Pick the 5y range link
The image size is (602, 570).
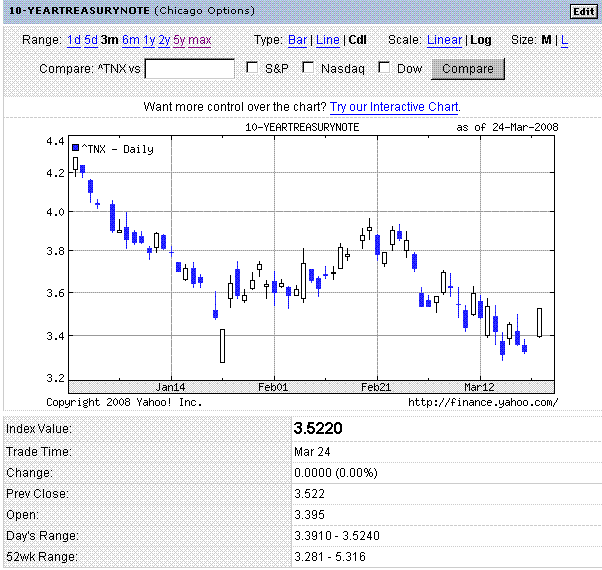pos(179,40)
